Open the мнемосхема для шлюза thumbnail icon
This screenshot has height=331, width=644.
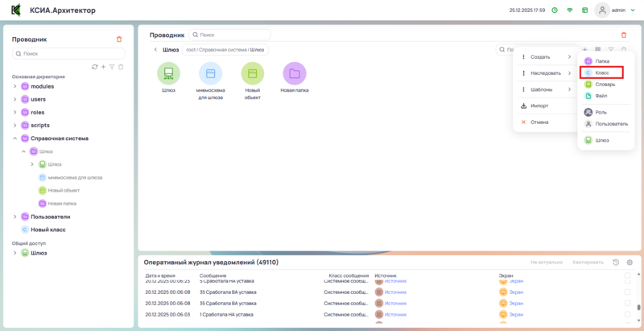click(x=210, y=74)
